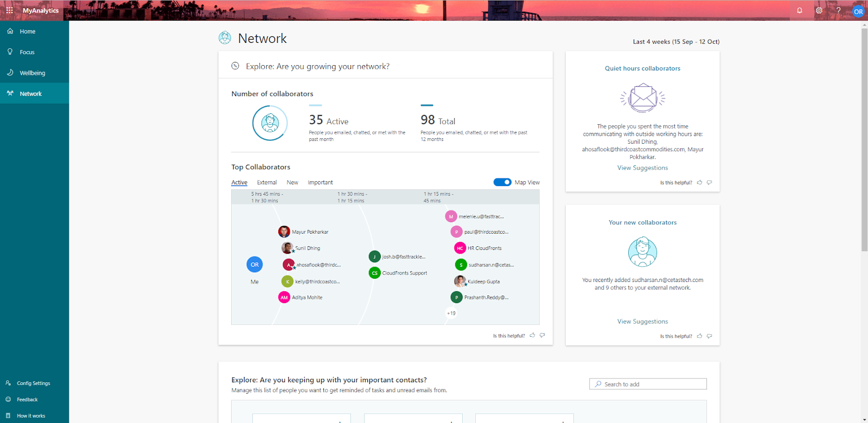Viewport: 868px width, 423px height.
Task: Click MyAnalytics app title
Action: (x=41, y=10)
